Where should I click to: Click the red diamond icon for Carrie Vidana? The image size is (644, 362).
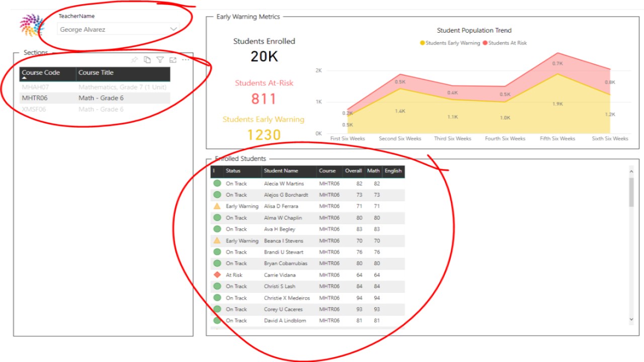click(217, 275)
